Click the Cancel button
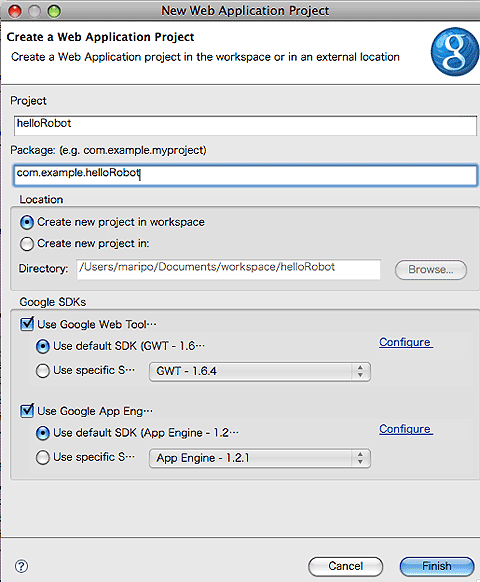Viewport: 480px width, 582px height. (345, 566)
